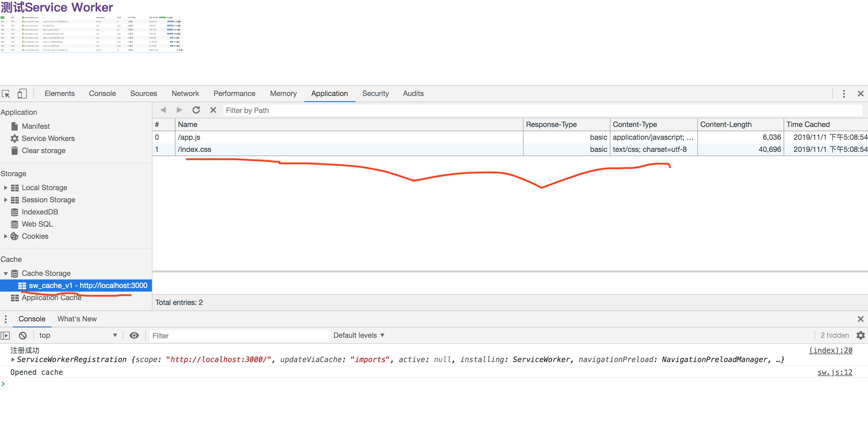
Task: Select the Console tab in the drawer
Action: (x=32, y=319)
